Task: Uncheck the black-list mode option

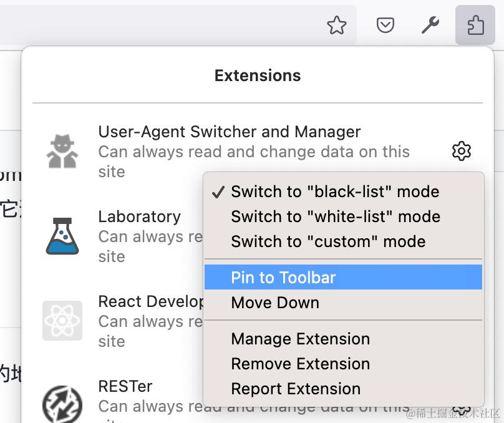Action: tap(335, 192)
